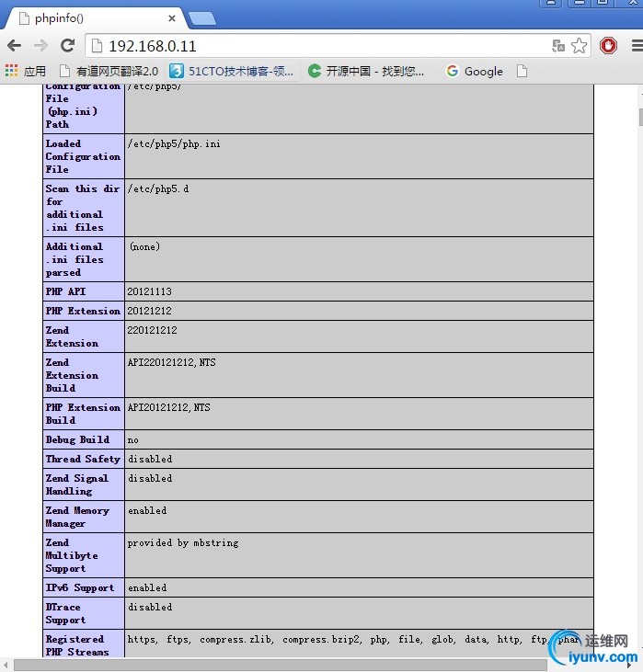Open the Chrome menu hamburger icon
The image size is (643, 672).
pyautogui.click(x=637, y=45)
